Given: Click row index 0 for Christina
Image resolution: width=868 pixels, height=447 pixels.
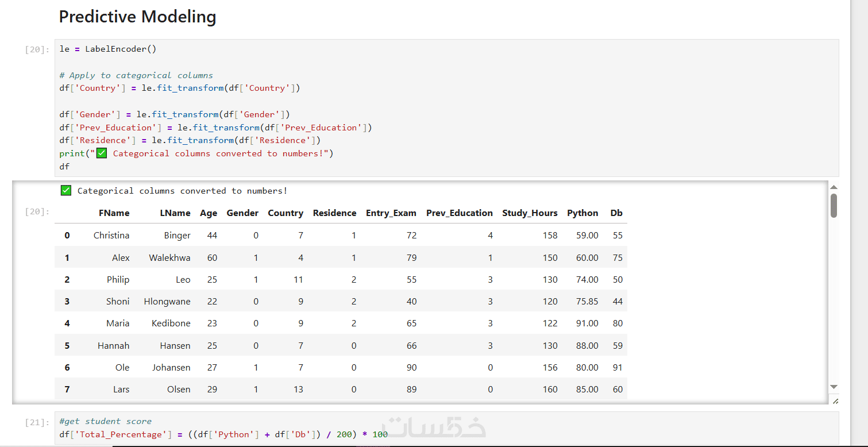Looking at the screenshot, I should pos(67,236).
